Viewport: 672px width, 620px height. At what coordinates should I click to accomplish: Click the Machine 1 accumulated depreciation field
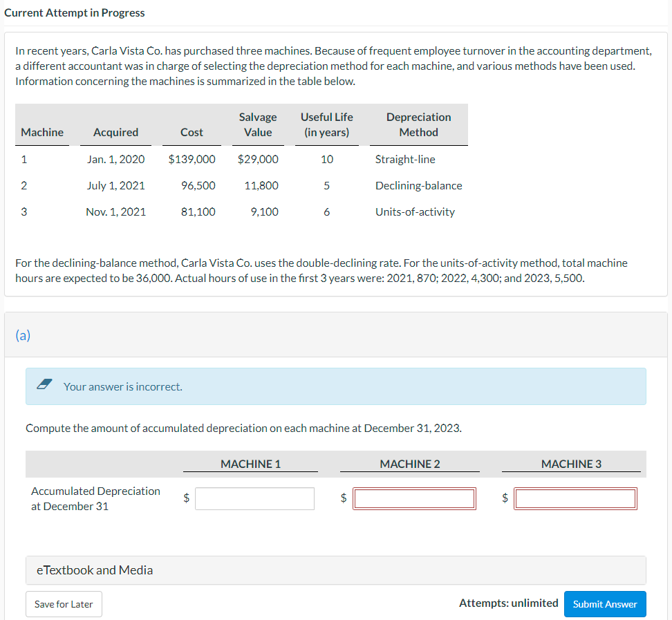click(x=254, y=498)
